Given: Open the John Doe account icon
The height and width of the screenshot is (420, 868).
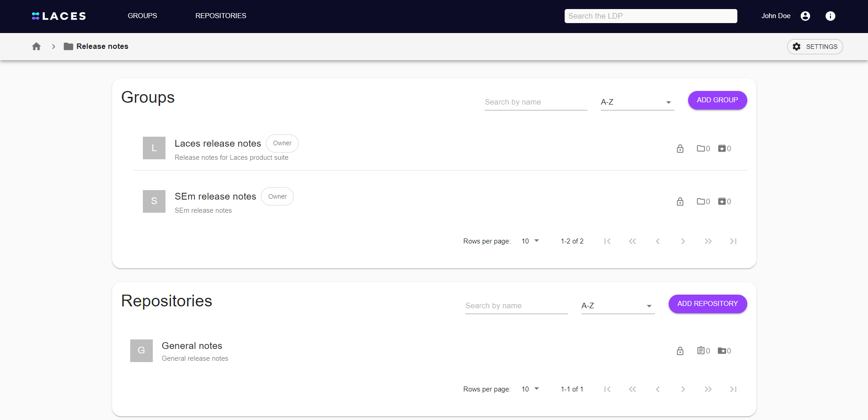Looking at the screenshot, I should coord(805,16).
